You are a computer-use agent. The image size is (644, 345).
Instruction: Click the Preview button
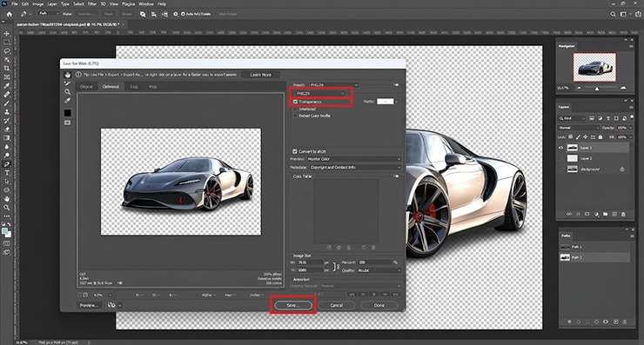89,305
